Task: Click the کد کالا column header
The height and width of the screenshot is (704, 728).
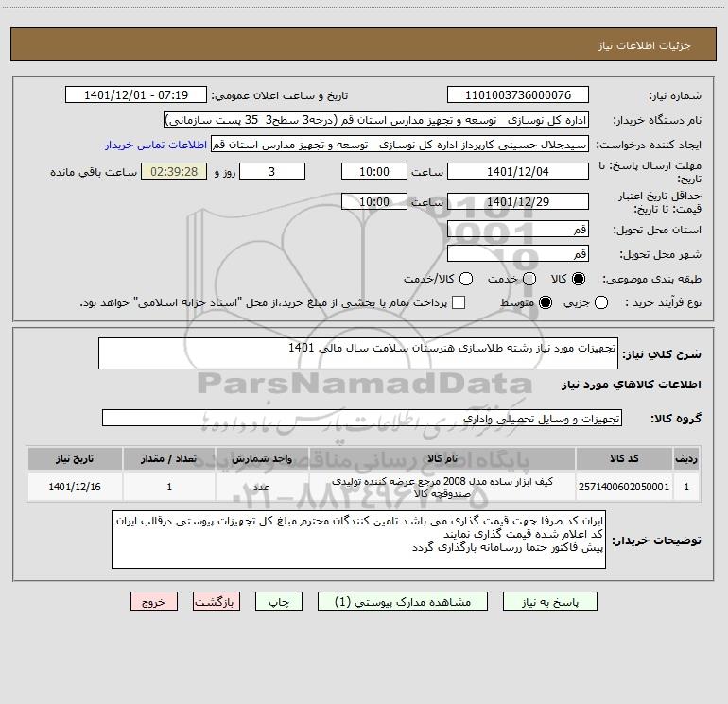Action: pyautogui.click(x=624, y=458)
